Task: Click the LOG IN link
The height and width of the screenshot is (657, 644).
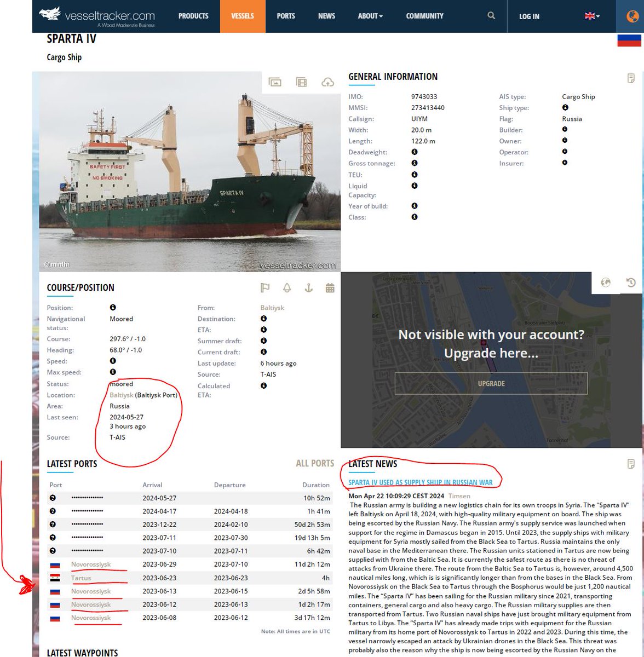Action: (529, 16)
